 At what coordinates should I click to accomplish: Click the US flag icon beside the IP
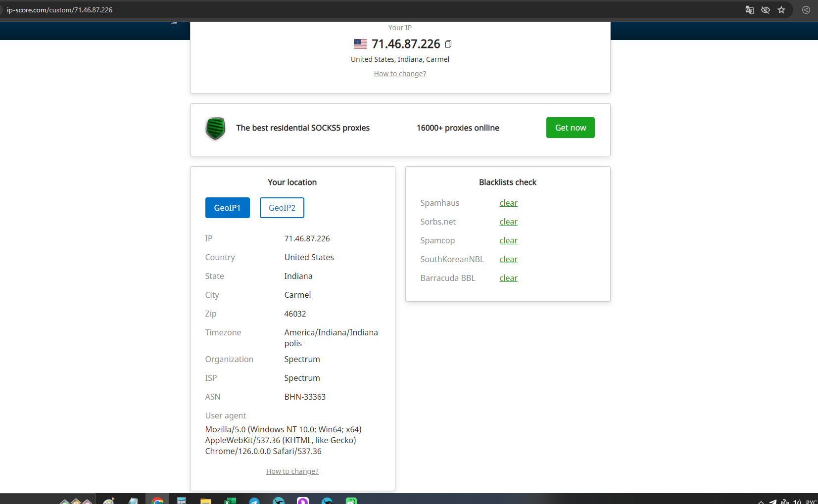360,44
